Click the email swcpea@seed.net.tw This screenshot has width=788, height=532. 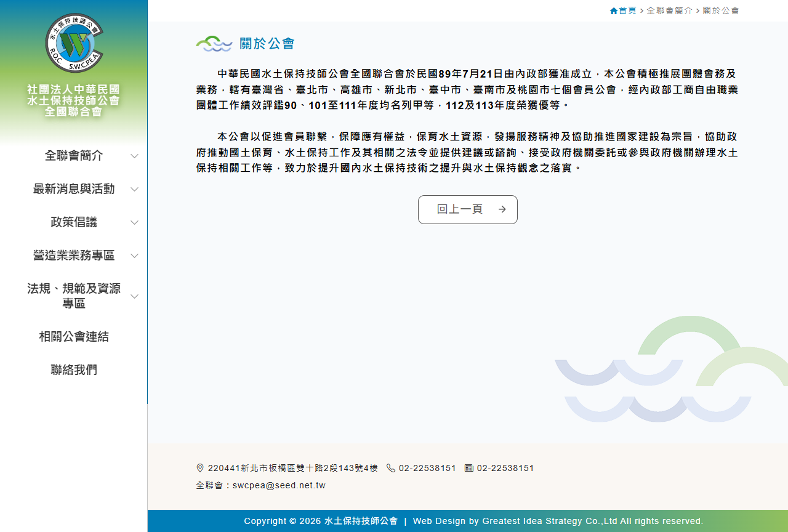click(x=279, y=485)
